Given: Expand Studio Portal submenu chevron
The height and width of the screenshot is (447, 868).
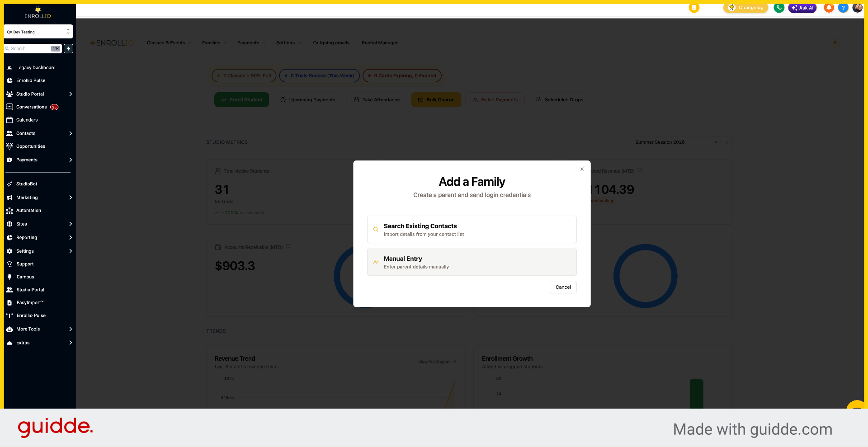Looking at the screenshot, I should click(x=71, y=94).
